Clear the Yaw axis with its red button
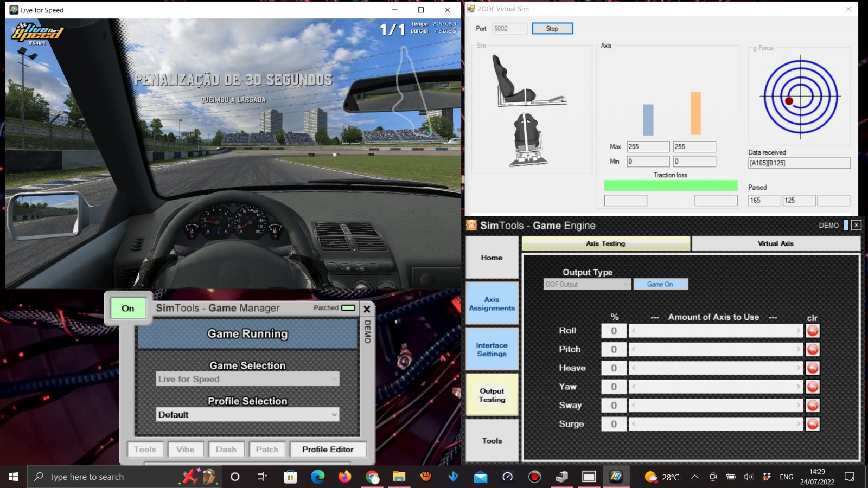Viewport: 868px width, 488px height. click(x=812, y=387)
